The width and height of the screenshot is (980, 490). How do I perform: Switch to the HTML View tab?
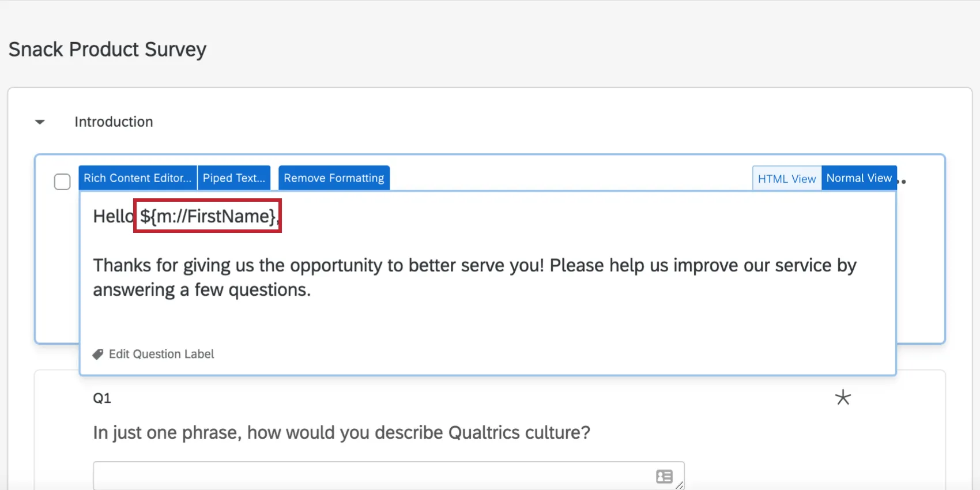[x=786, y=179]
